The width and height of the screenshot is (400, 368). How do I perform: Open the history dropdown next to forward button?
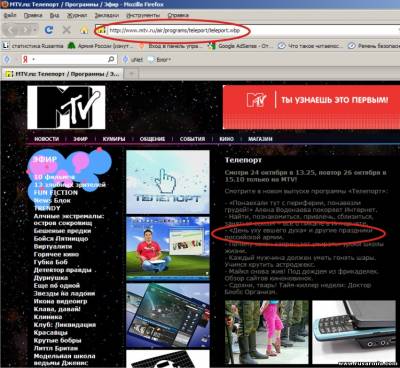[35, 30]
